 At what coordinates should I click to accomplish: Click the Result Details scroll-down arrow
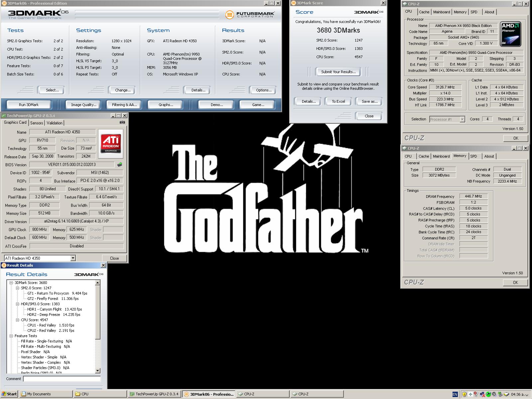click(98, 371)
